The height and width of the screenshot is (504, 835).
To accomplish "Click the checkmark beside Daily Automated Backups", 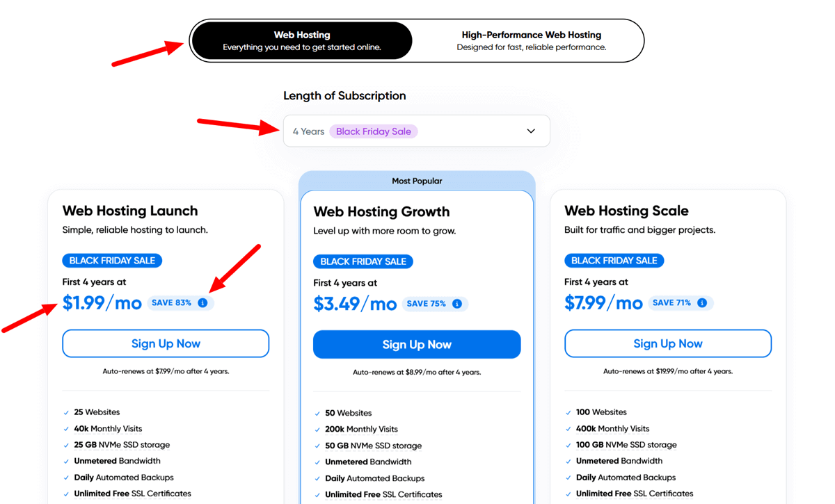I will pos(66,477).
